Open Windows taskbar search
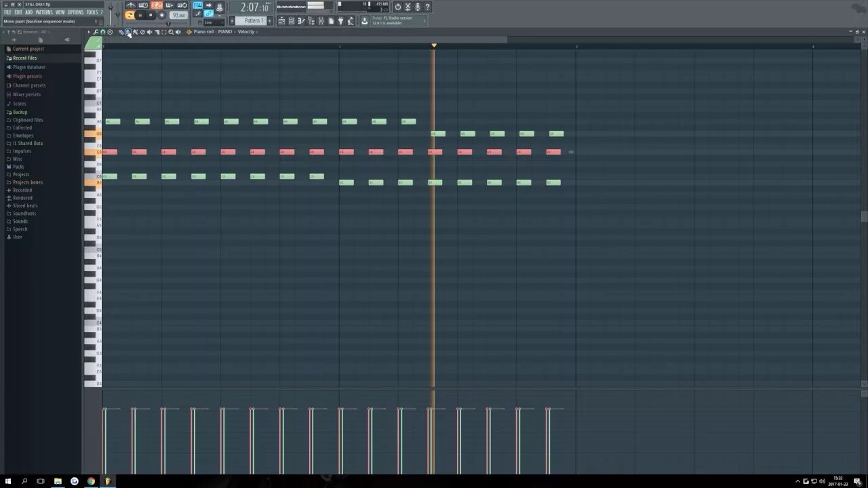This screenshot has height=488, width=868. coord(24,481)
